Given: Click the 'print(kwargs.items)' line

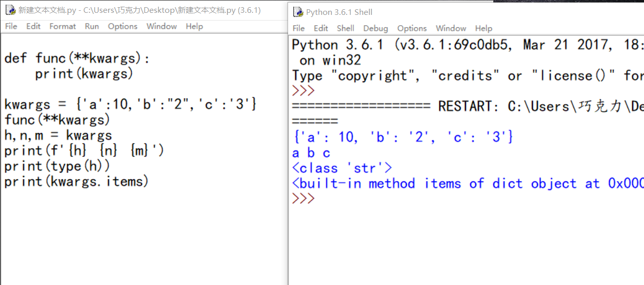Looking at the screenshot, I should point(76,181).
